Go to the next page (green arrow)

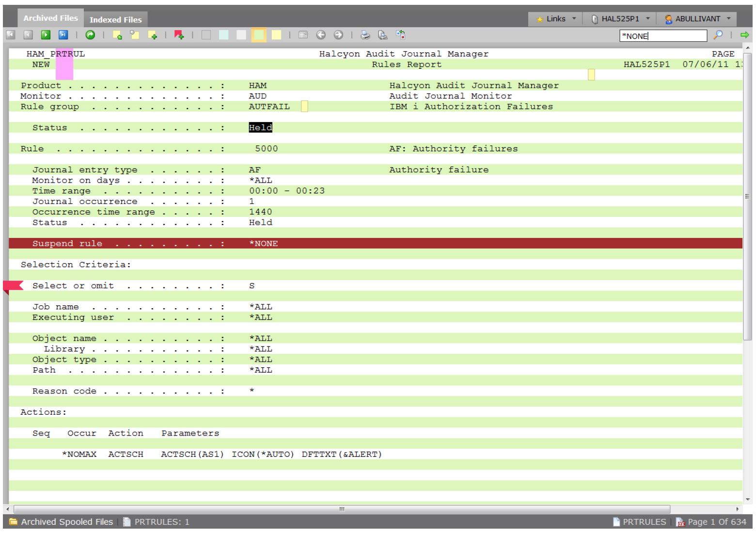click(46, 35)
